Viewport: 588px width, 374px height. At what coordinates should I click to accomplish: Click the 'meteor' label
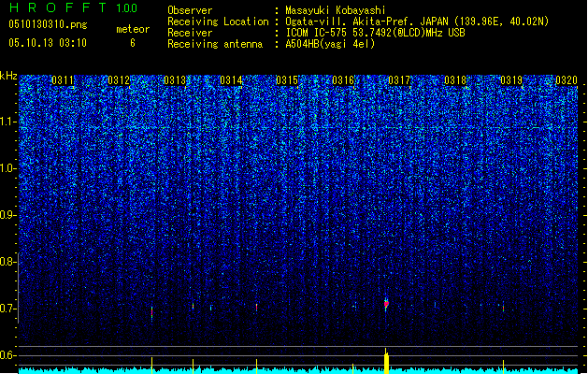coord(133,29)
